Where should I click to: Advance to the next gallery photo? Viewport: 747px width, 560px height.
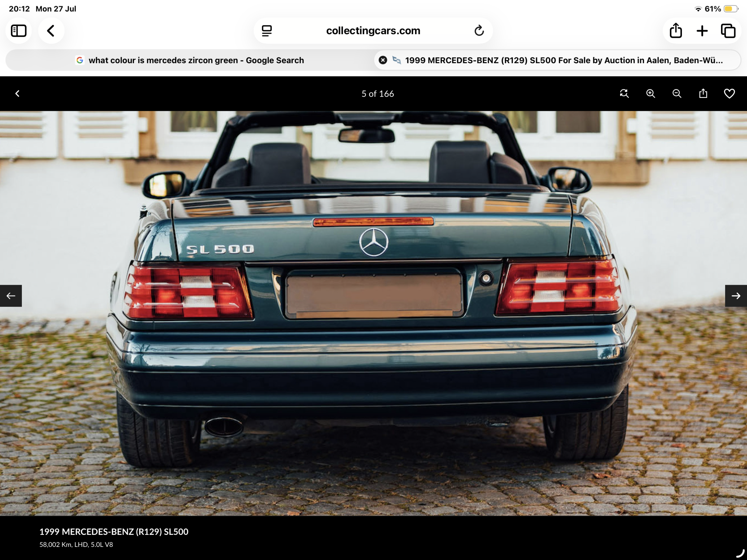pos(736,296)
